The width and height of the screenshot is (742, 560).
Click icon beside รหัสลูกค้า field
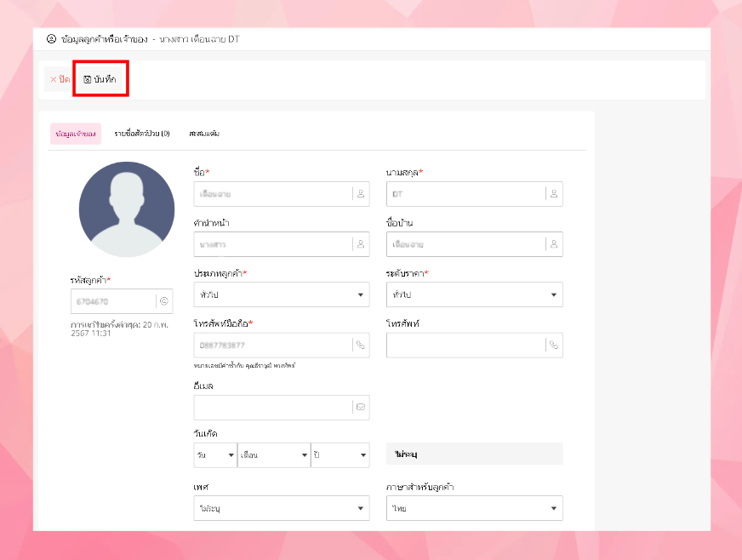click(x=164, y=301)
